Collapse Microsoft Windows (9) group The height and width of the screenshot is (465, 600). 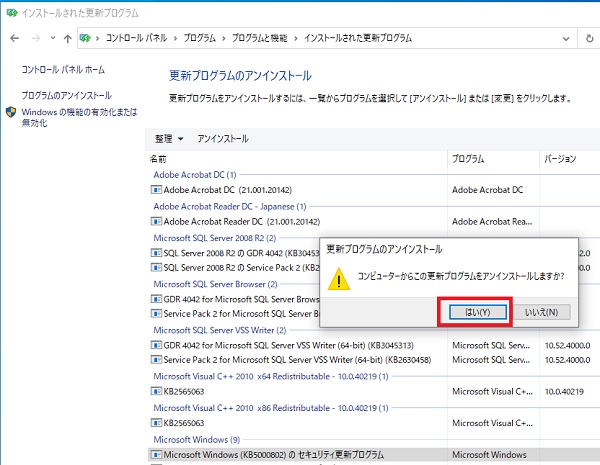pyautogui.click(x=197, y=440)
